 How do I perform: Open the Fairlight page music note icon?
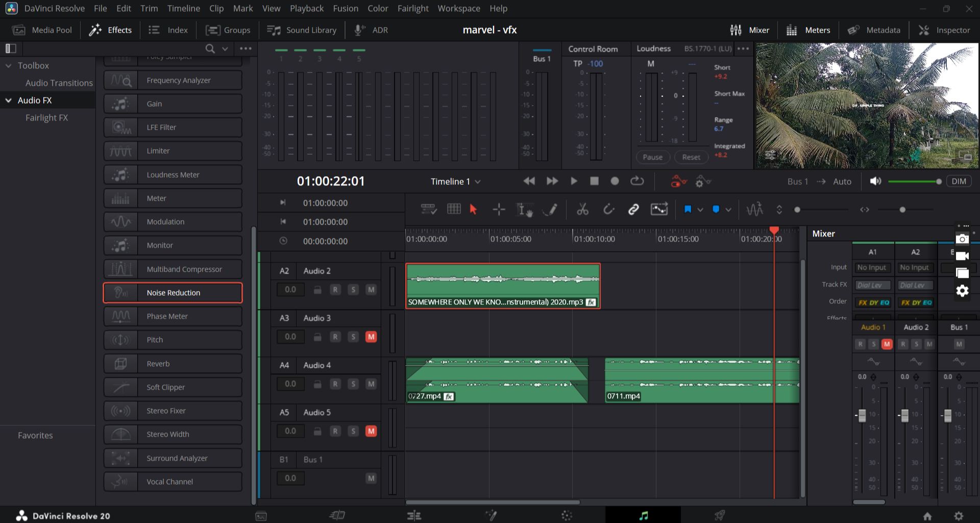point(643,515)
